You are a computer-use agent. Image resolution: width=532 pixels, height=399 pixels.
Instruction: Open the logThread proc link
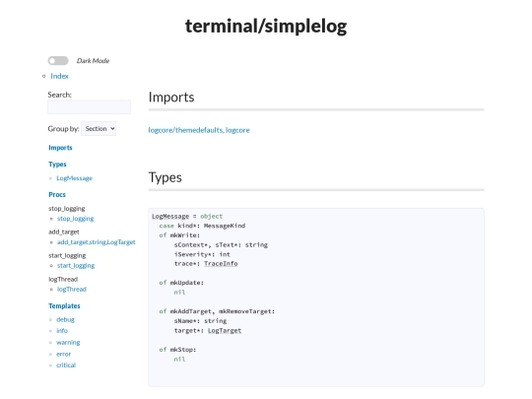[x=72, y=290]
